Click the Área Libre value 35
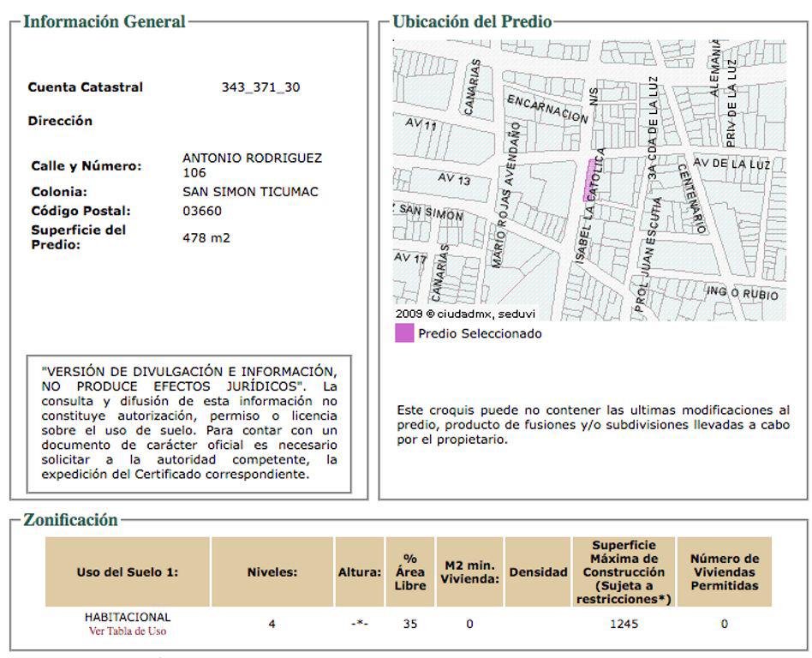 pyautogui.click(x=410, y=624)
